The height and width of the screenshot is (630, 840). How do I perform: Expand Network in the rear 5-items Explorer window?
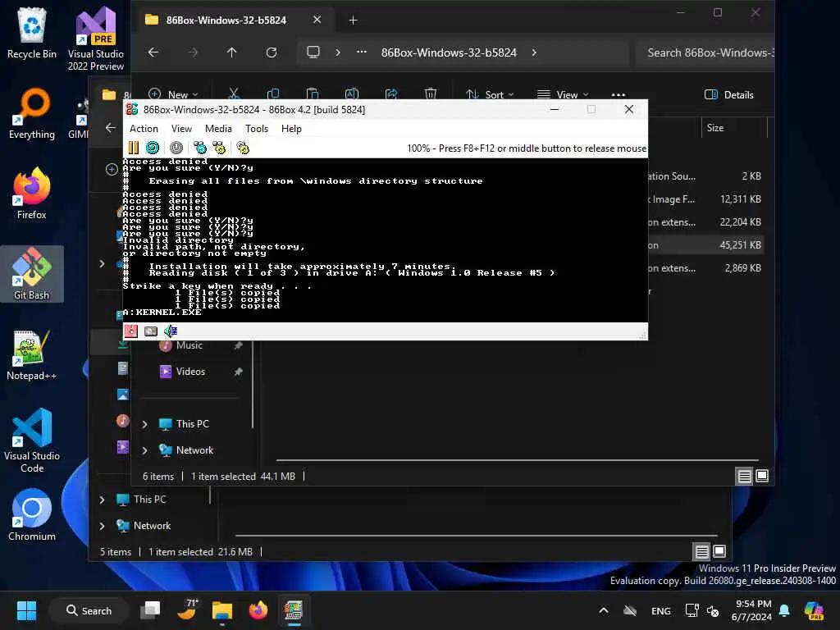click(102, 526)
